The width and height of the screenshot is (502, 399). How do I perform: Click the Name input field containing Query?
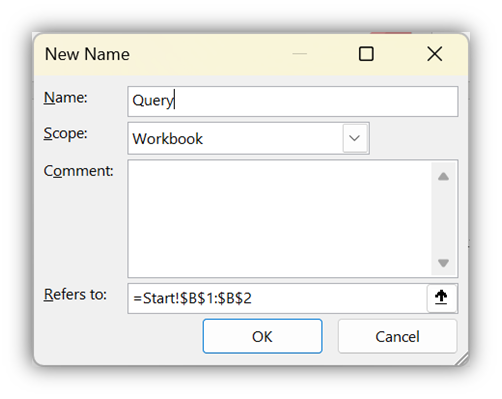pyautogui.click(x=293, y=101)
